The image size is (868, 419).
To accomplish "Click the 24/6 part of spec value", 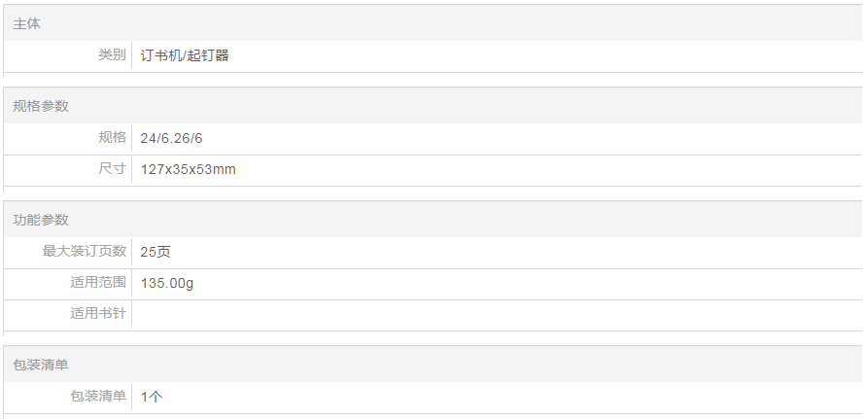I will (x=152, y=139).
